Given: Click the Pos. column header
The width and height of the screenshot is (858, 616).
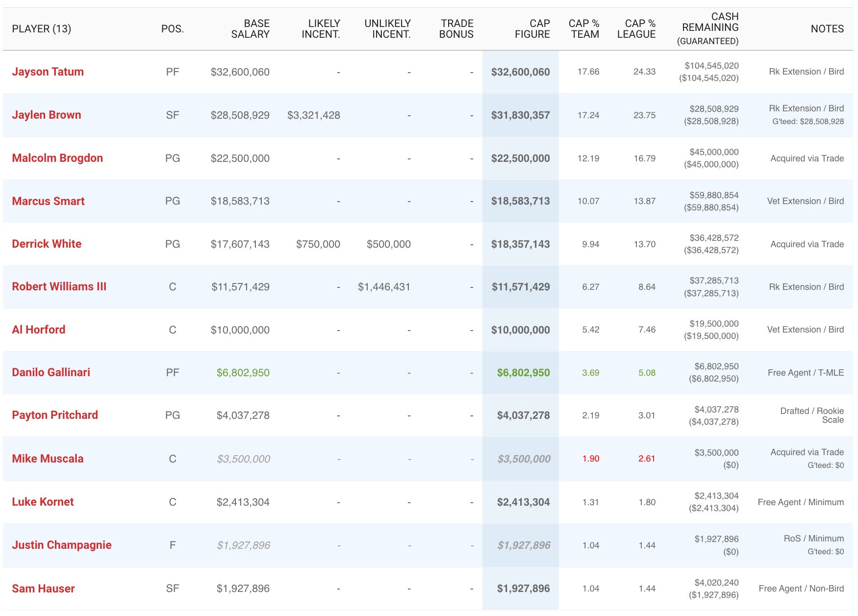Looking at the screenshot, I should click(172, 29).
